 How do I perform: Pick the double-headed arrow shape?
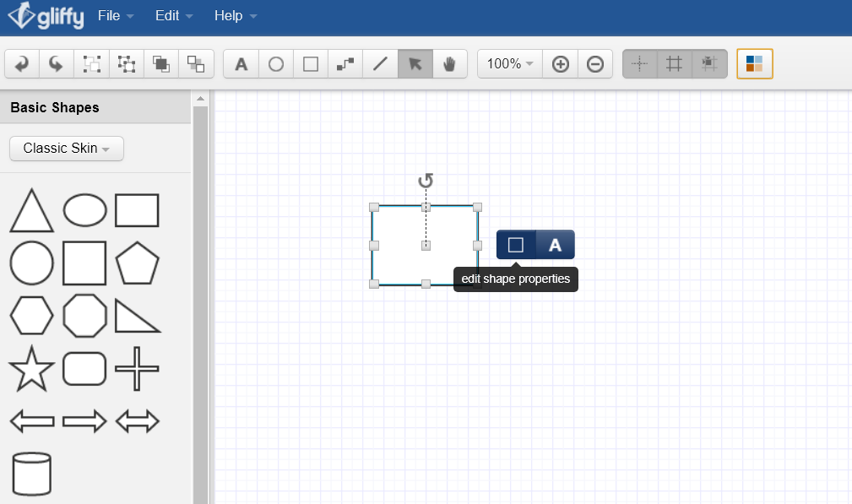tap(137, 421)
